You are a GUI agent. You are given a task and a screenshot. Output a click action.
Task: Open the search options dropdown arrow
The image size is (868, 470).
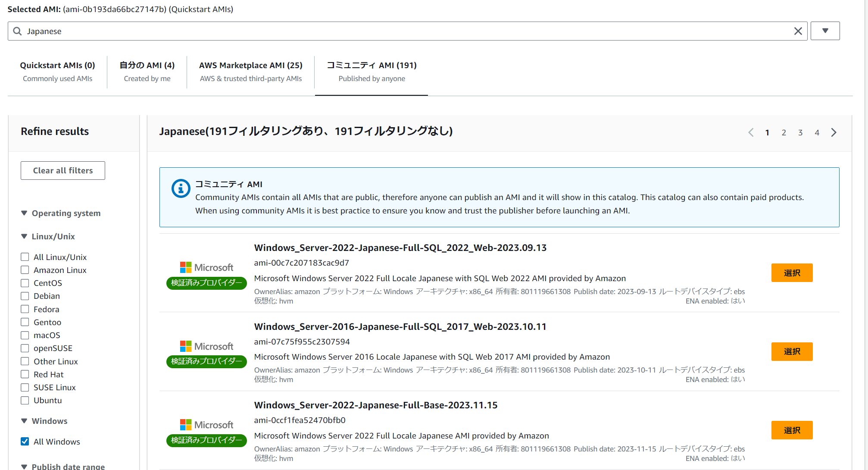(x=825, y=31)
